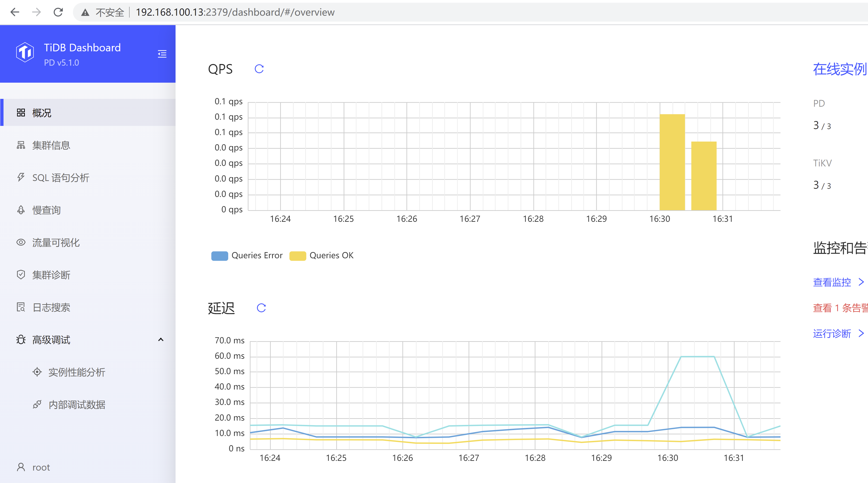Click the shield icon for 集群诊断

pyautogui.click(x=21, y=274)
